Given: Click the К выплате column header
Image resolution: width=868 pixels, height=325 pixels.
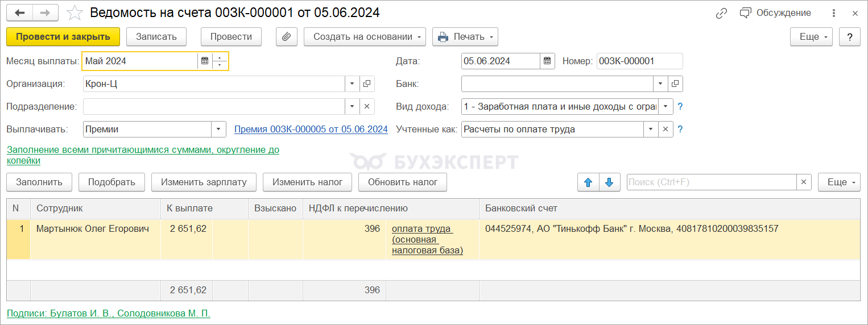Looking at the screenshot, I should (205, 209).
